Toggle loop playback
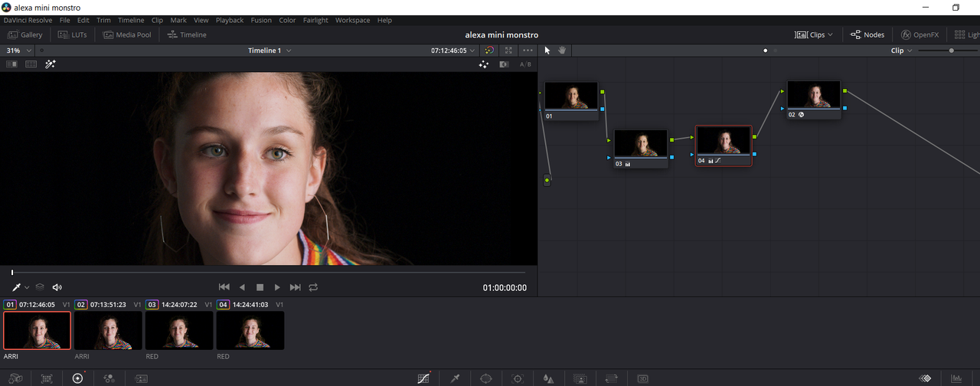The height and width of the screenshot is (386, 980). pyautogui.click(x=313, y=287)
